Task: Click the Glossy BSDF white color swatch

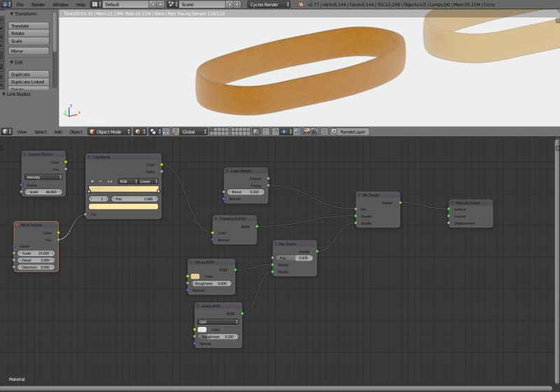Action: pyautogui.click(x=202, y=330)
